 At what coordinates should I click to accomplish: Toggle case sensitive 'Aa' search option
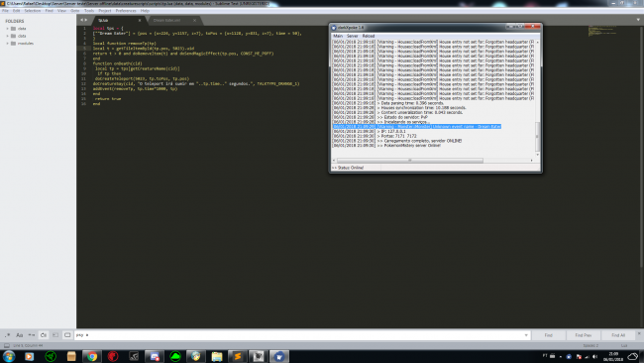[19, 335]
